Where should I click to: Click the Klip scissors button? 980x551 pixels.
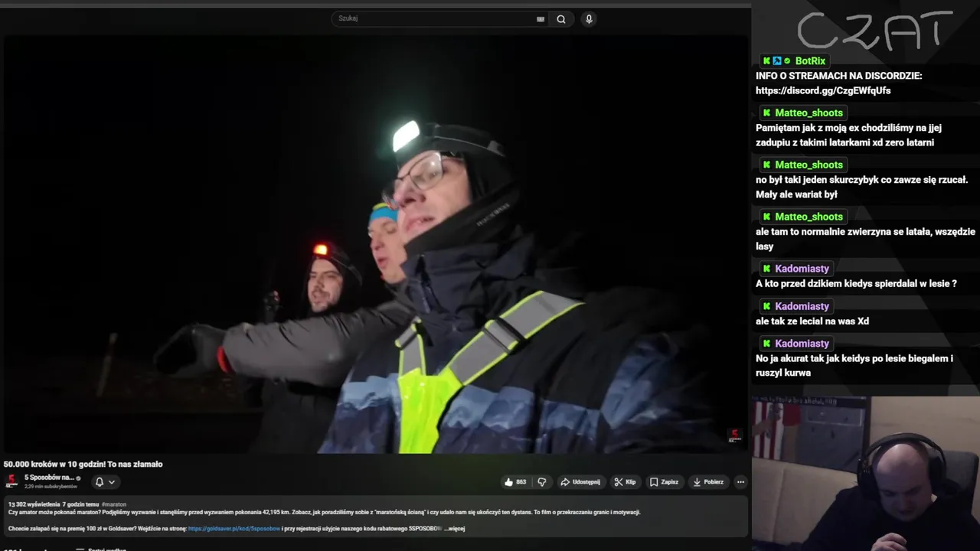coord(625,482)
